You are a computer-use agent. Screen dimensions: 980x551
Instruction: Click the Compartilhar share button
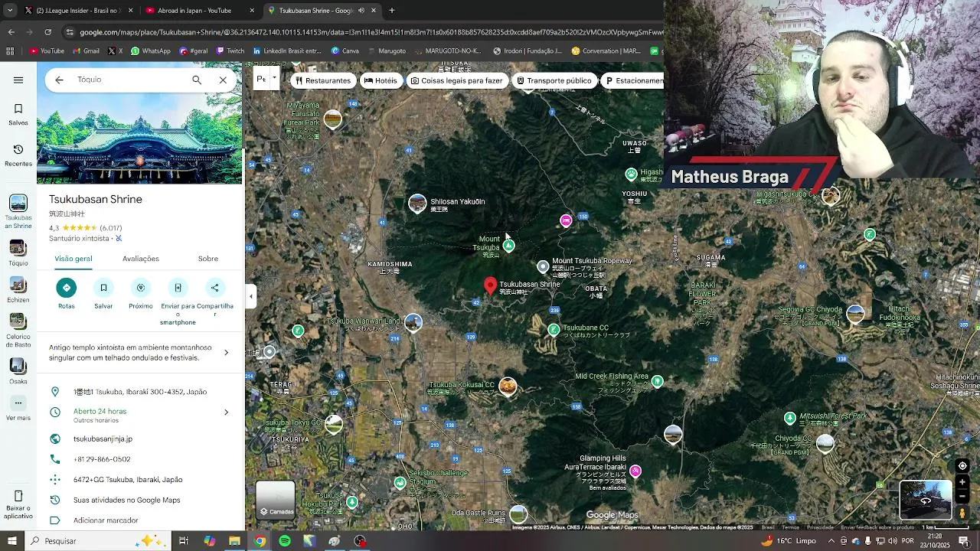215,298
